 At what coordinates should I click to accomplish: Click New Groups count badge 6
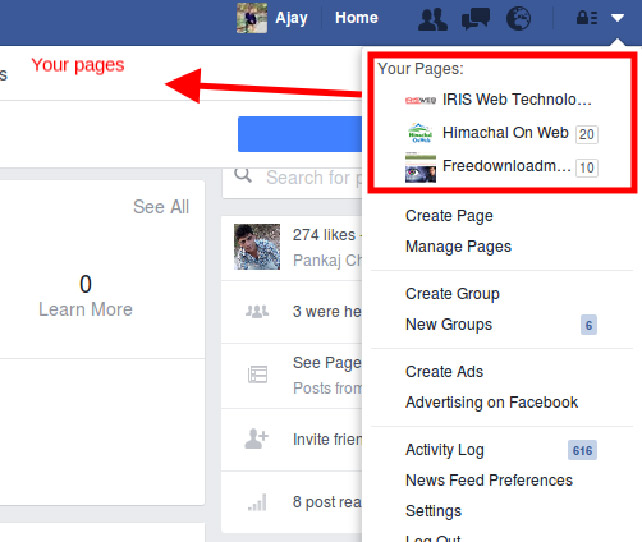pos(589,325)
